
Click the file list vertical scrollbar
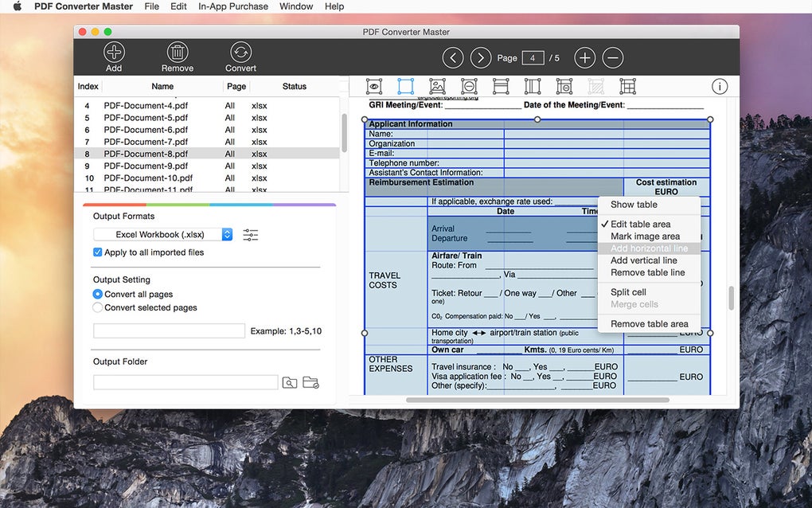(344, 132)
